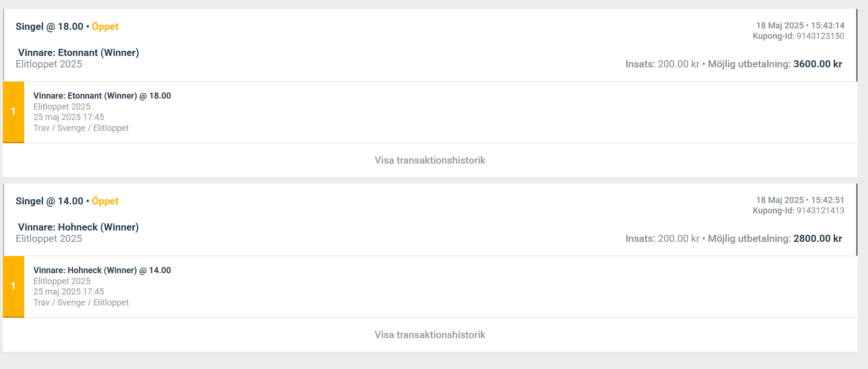Click the possible payout 2800.00 kr amount
Viewport: 868px width, 369px height.
coord(818,239)
